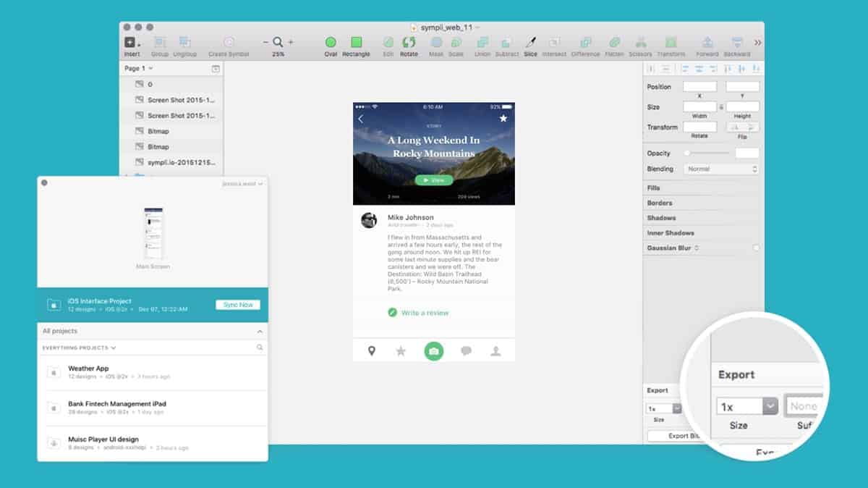This screenshot has width=868, height=488.
Task: Move layer Backward using toolbar icon
Action: coord(737,43)
